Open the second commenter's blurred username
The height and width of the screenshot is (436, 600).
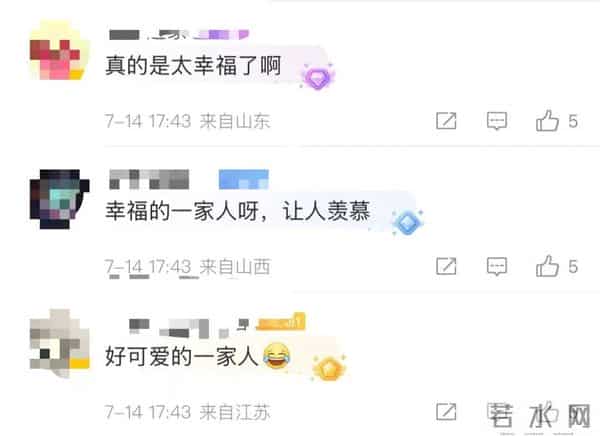pos(149,179)
